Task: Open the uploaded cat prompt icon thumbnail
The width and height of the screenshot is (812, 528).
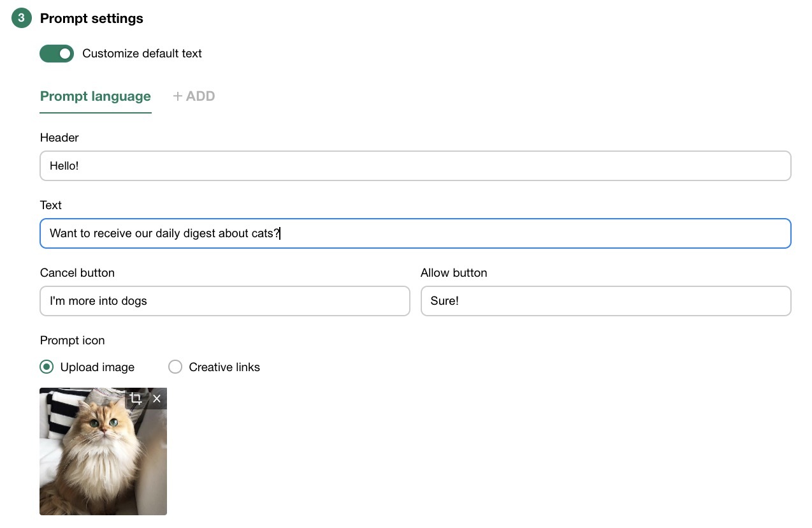Action: [103, 451]
